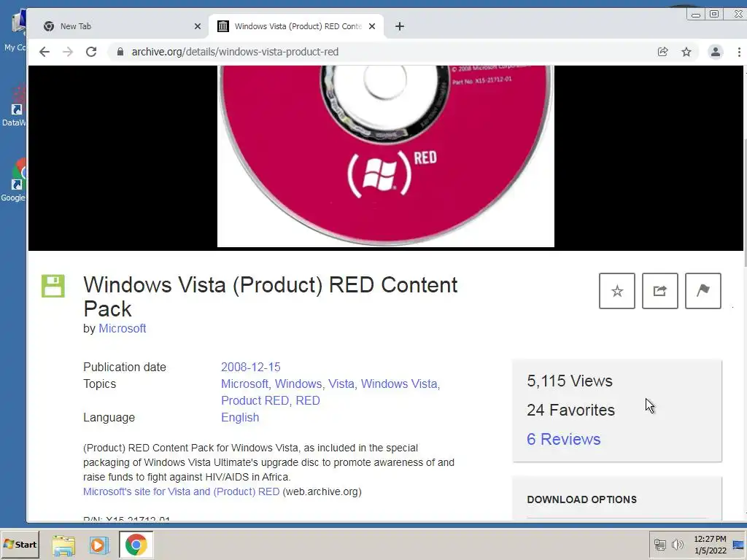Click the Chrome taskbar button

pyautogui.click(x=136, y=545)
